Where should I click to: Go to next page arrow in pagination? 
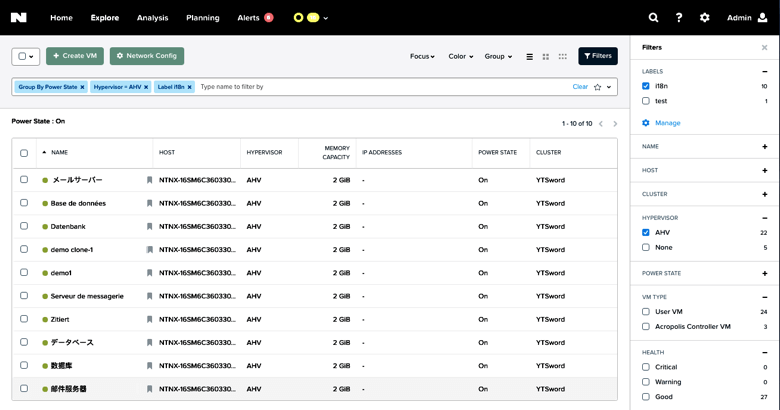pos(615,124)
